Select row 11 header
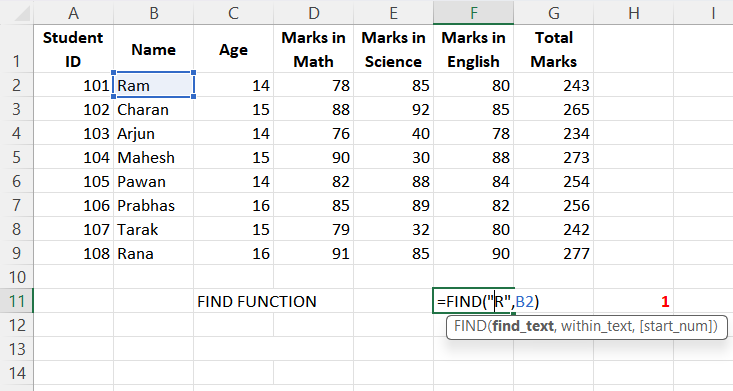733x391 pixels. (x=16, y=301)
